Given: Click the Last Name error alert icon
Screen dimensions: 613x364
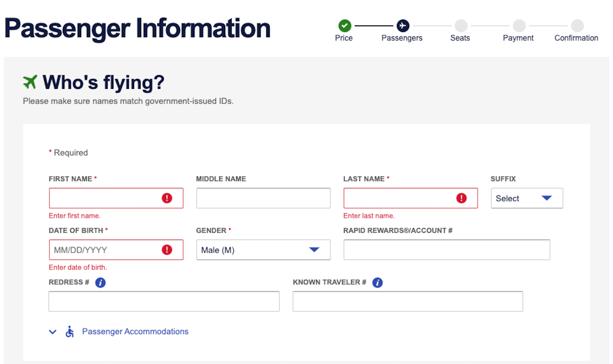Looking at the screenshot, I should pos(461,198).
